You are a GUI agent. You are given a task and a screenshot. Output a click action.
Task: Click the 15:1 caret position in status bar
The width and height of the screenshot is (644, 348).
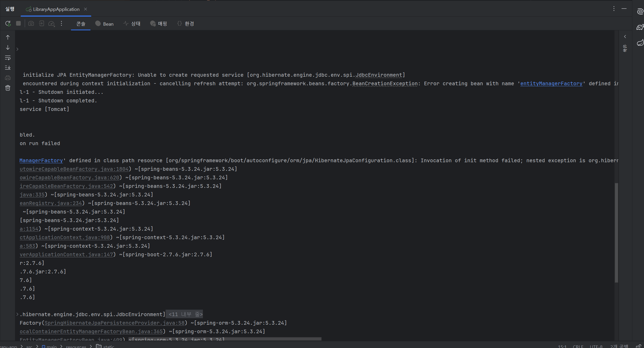click(562, 346)
